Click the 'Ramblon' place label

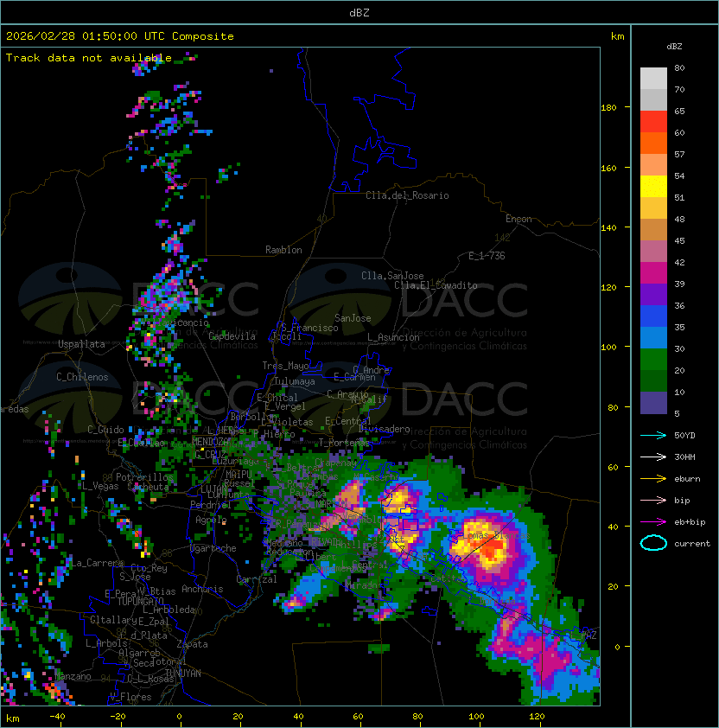[x=283, y=250]
